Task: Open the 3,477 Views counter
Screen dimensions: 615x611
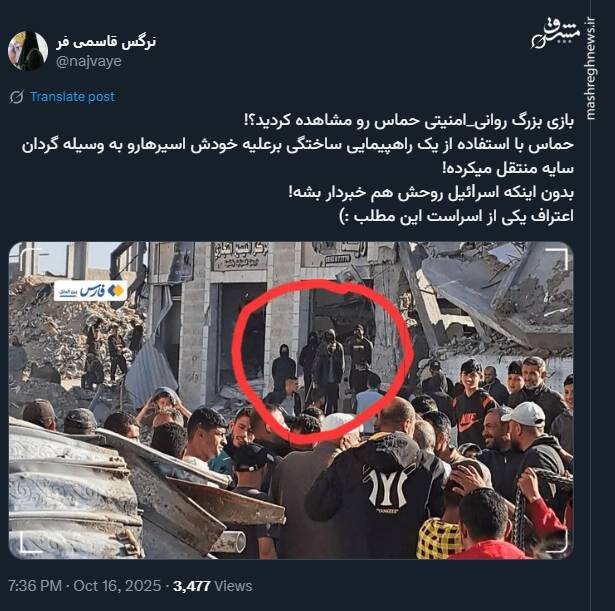Action: [x=213, y=586]
